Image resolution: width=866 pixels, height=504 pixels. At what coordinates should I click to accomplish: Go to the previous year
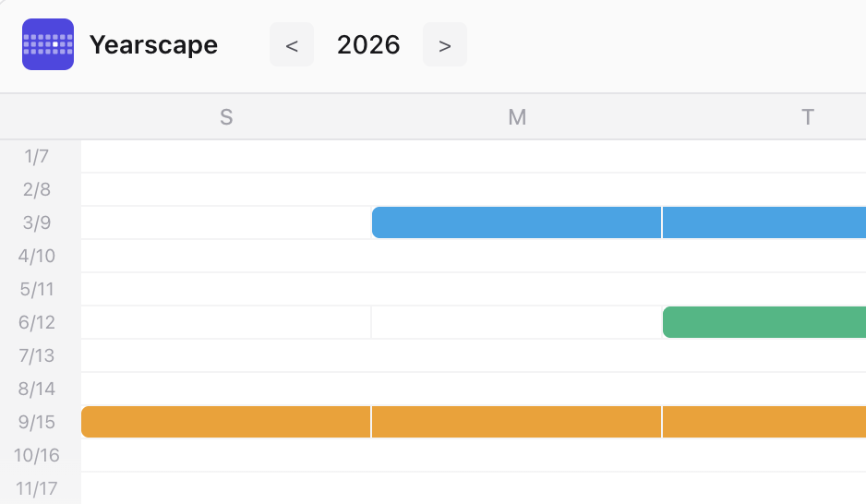click(292, 45)
